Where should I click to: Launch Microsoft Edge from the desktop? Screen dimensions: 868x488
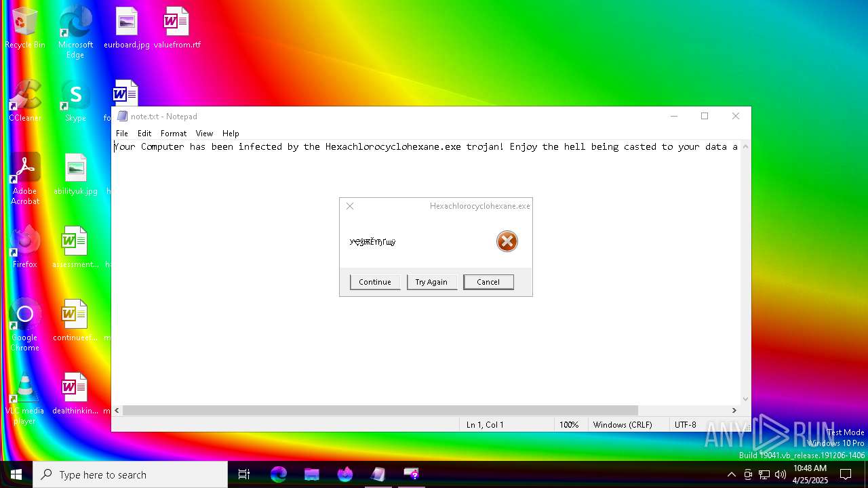pyautogui.click(x=75, y=32)
